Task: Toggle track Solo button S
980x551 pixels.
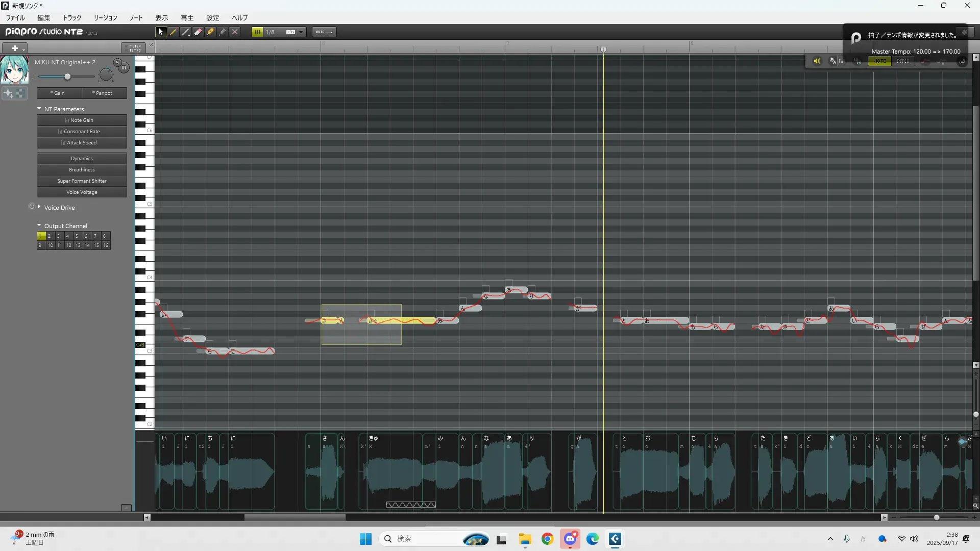Action: click(x=117, y=62)
